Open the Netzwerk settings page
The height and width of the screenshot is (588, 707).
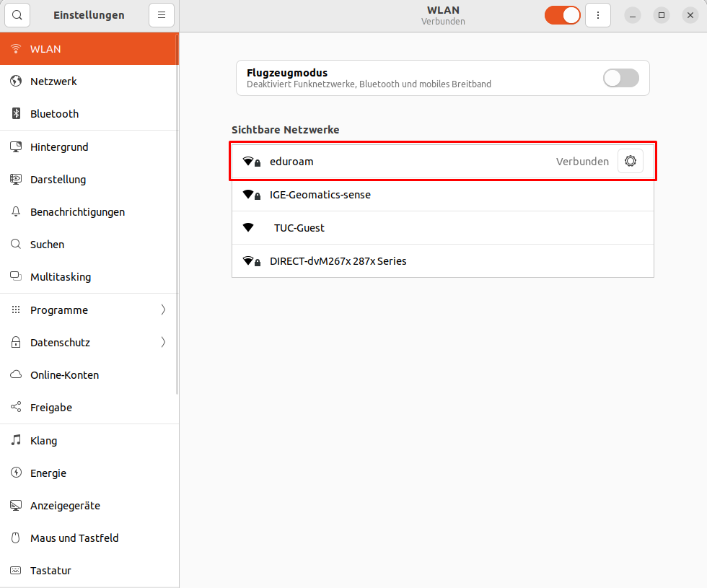(89, 81)
